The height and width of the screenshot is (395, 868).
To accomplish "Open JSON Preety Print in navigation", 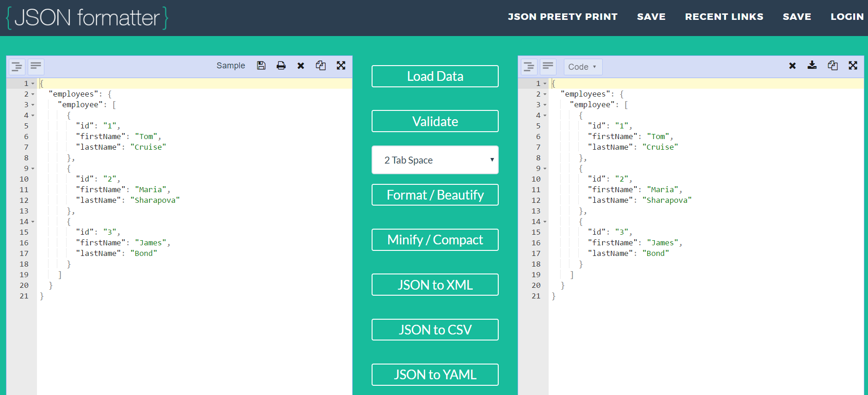I will click(x=562, y=17).
